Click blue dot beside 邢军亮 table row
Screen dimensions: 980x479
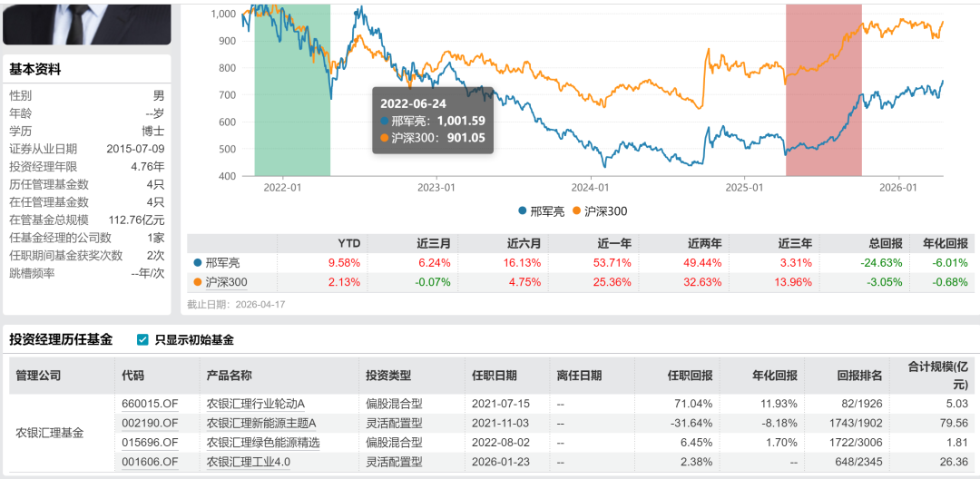coord(197,262)
